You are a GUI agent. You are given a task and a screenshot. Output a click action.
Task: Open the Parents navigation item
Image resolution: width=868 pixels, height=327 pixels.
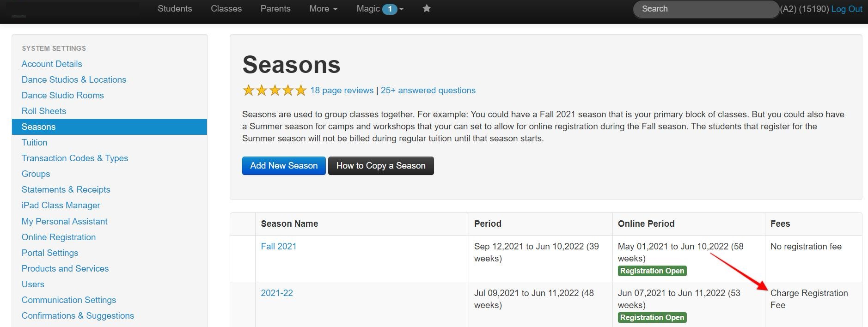point(275,9)
